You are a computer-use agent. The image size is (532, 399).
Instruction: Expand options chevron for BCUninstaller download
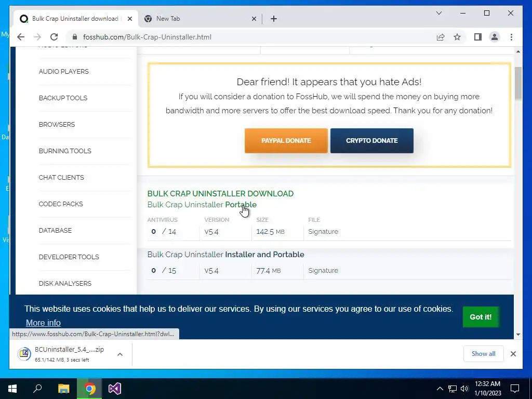coord(120,354)
